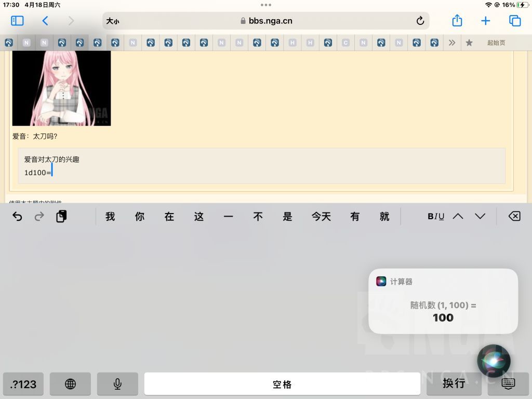This screenshot has height=399, width=532.
Task: Open a new tab with plus icon
Action: 486,21
